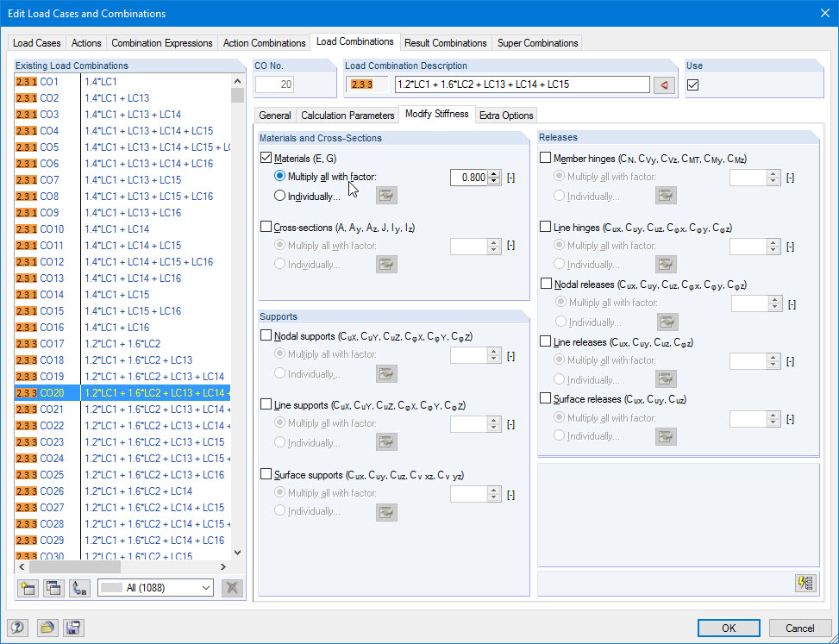Image resolution: width=839 pixels, height=644 pixels.
Task: Click the horizontal scrollbar thumb of list
Action: (75, 566)
